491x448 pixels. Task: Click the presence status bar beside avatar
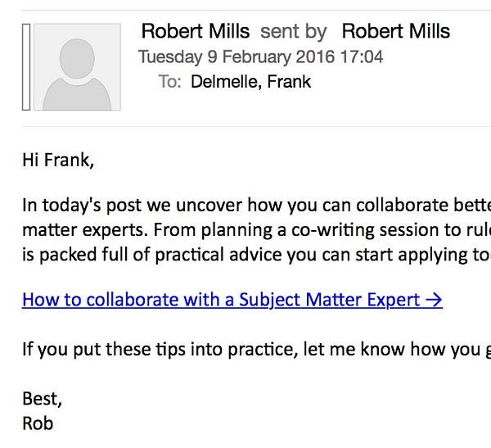(26, 67)
